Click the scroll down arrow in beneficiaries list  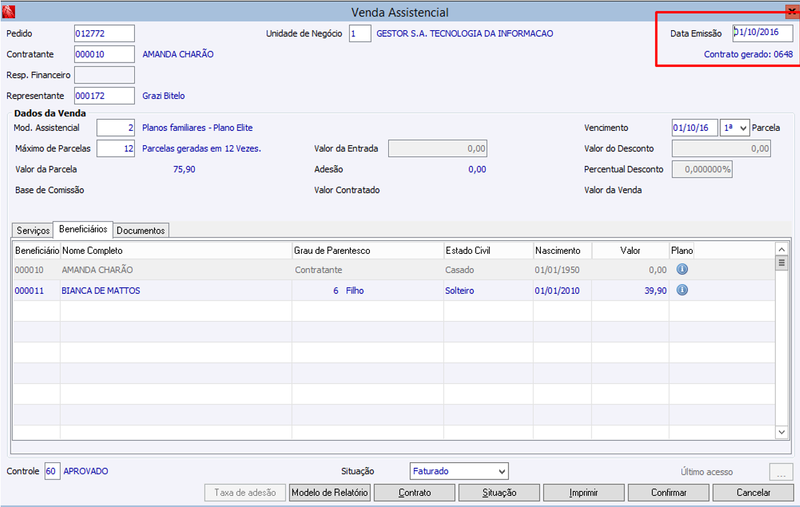click(782, 432)
